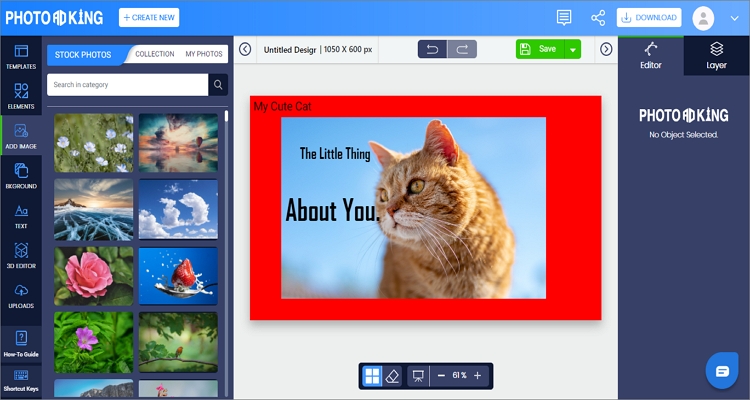Select the white flowers stock photo

coord(94,143)
